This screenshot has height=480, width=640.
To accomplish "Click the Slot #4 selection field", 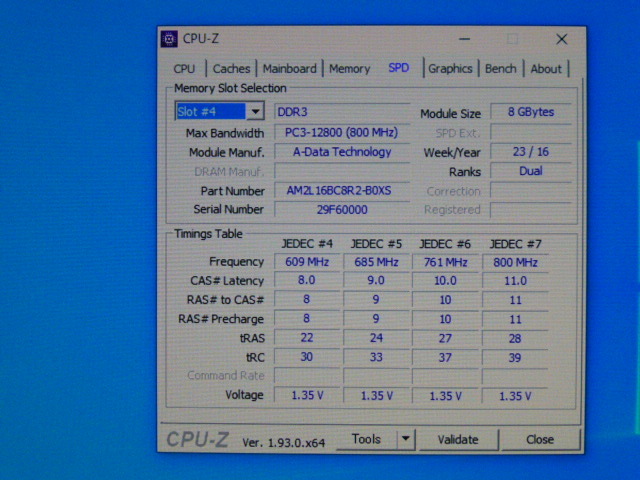I will [211, 111].
